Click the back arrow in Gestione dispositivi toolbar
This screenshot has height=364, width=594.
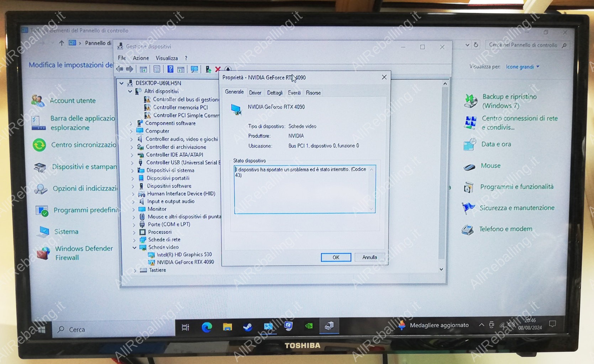pyautogui.click(x=120, y=69)
